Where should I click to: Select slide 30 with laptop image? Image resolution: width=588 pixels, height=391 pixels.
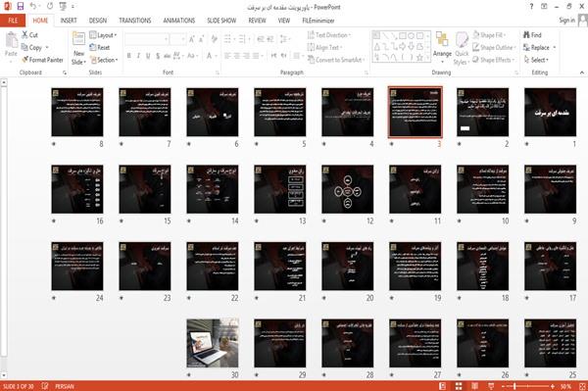click(213, 343)
